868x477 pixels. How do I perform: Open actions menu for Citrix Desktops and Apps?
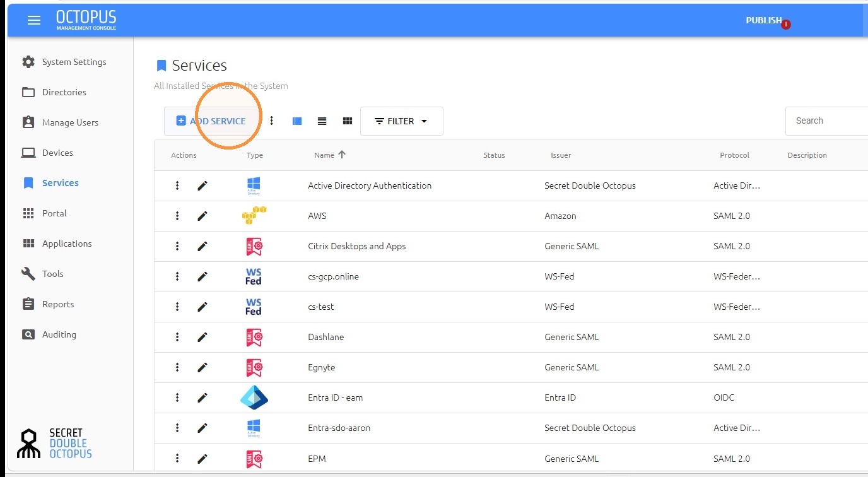(177, 246)
